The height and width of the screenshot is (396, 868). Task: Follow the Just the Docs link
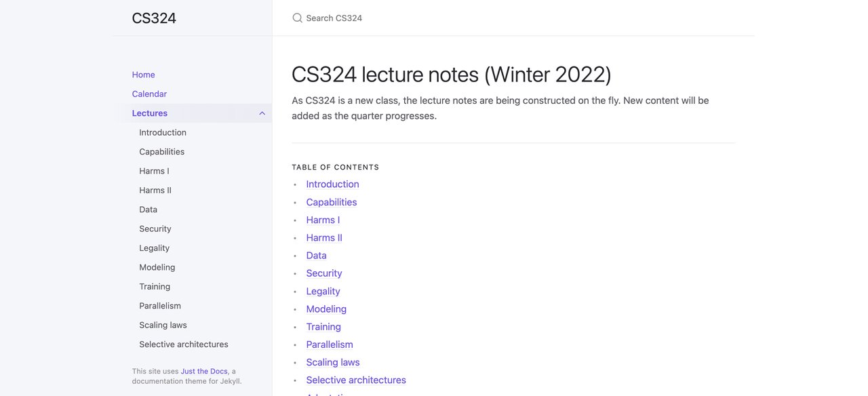pos(204,372)
